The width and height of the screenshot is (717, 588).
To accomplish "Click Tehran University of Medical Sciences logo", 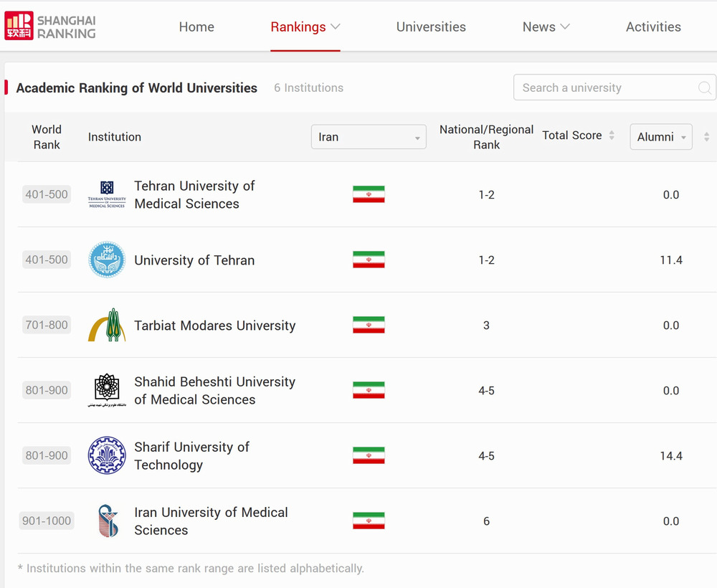I will tap(107, 194).
